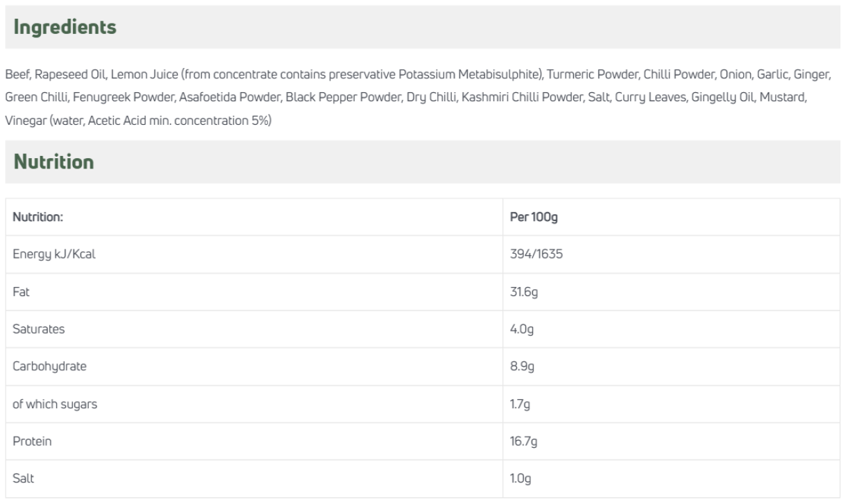Click the 'Fat' row label

pos(21,292)
